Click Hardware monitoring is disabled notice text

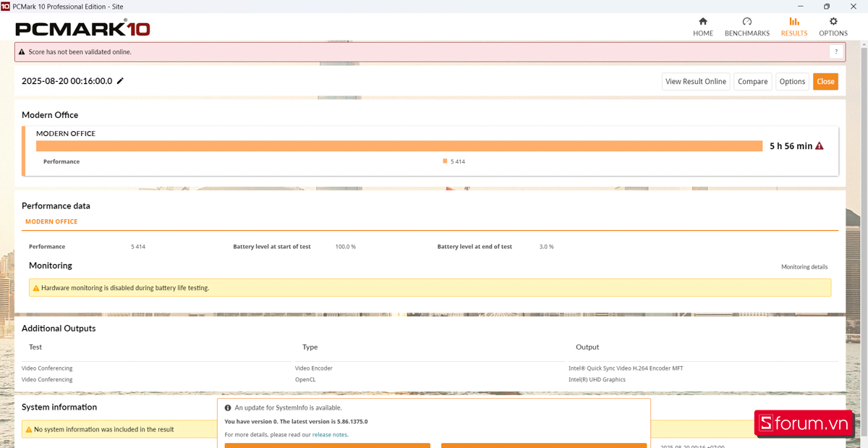click(x=125, y=288)
